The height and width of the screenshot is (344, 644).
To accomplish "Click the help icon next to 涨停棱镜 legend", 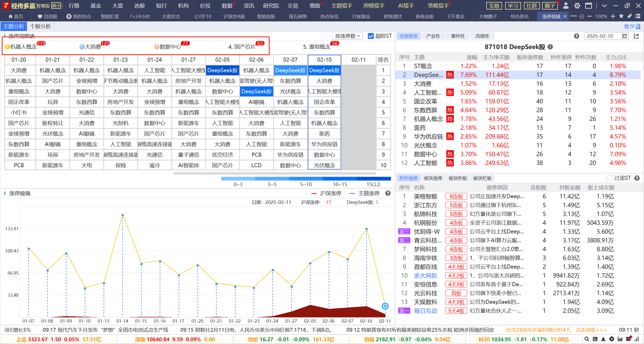I will click(x=388, y=193).
